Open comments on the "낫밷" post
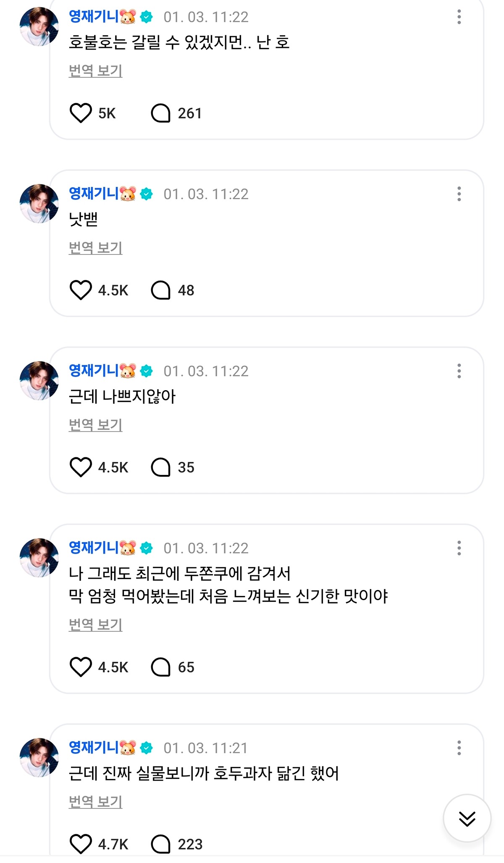Screen dimensions: 504x863 click(x=160, y=290)
